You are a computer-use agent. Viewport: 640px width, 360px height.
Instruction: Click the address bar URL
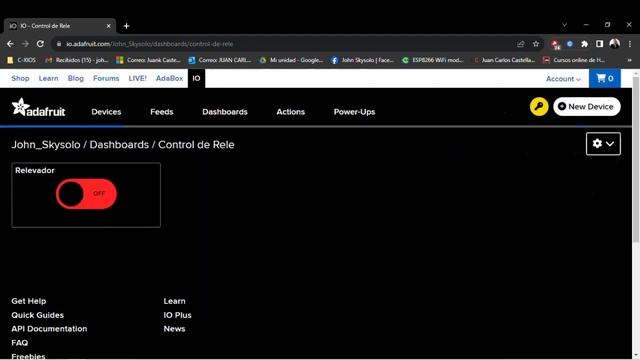[150, 44]
